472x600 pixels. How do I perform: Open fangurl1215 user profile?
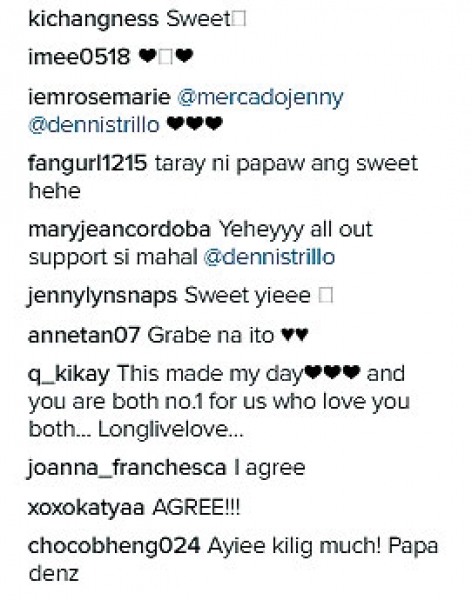tap(88, 165)
